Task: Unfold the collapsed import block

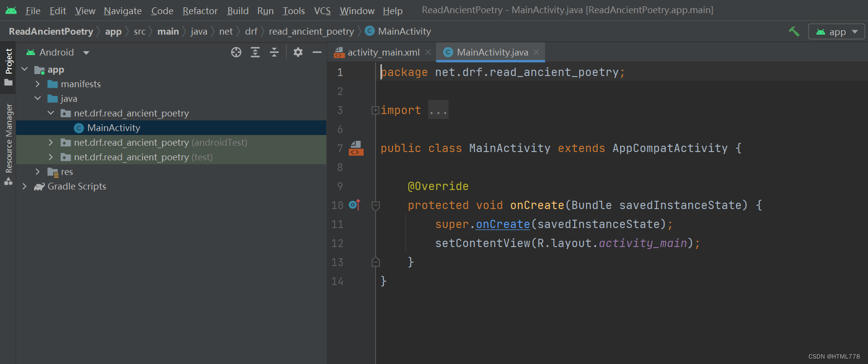Action: coord(376,110)
